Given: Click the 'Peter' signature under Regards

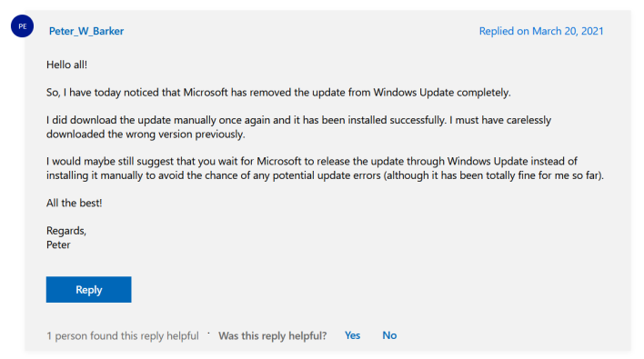Looking at the screenshot, I should click(58, 244).
